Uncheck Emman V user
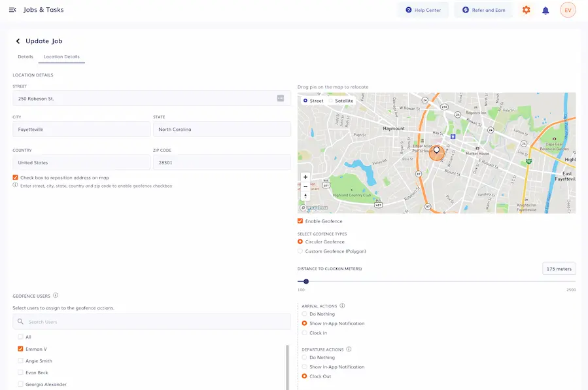The height and width of the screenshot is (390, 588). click(20, 349)
